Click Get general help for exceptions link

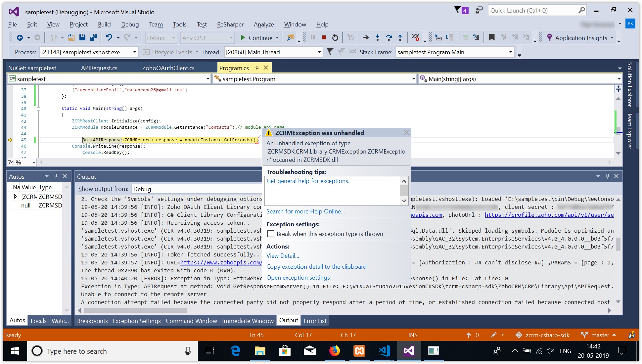[x=308, y=181]
